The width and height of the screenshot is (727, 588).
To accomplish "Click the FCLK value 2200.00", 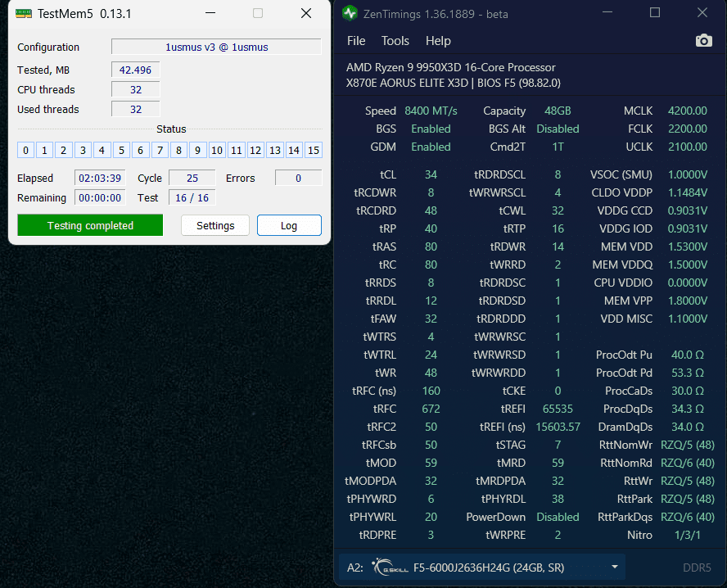I will click(x=687, y=129).
